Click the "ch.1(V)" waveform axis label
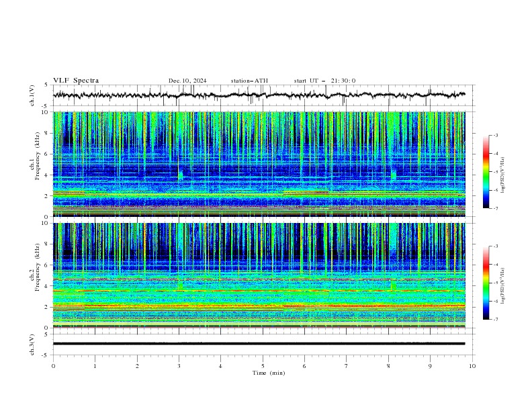This screenshot has width=532, height=411. pos(32,95)
